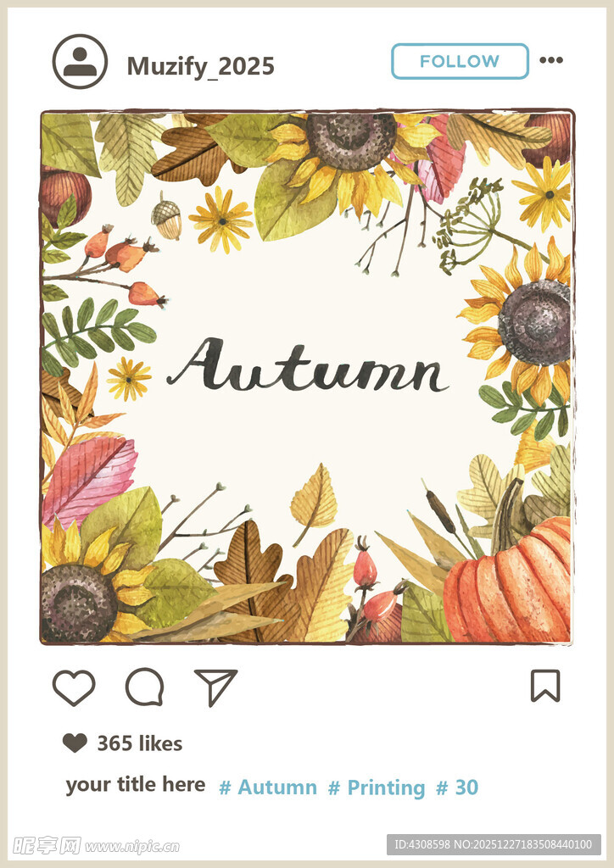Click the profile avatar icon
This screenshot has height=868, width=614.
[80, 61]
